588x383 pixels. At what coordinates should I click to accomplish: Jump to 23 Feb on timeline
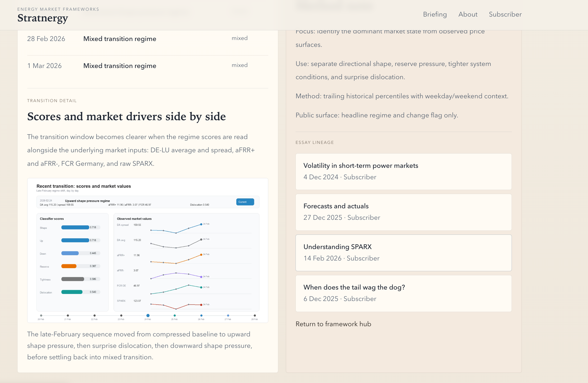pos(121,316)
